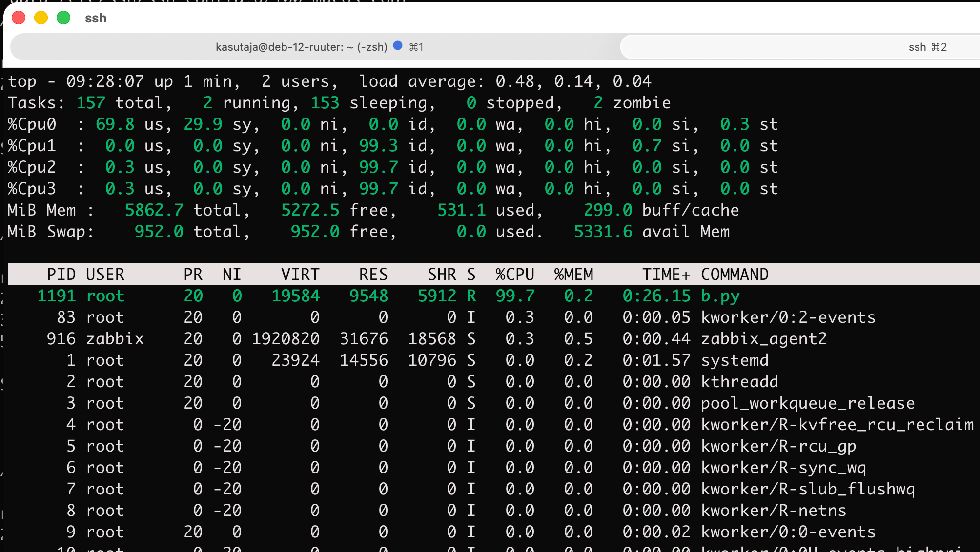This screenshot has height=552, width=980.
Task: Minimize the ssh window with yellow button
Action: (x=41, y=18)
